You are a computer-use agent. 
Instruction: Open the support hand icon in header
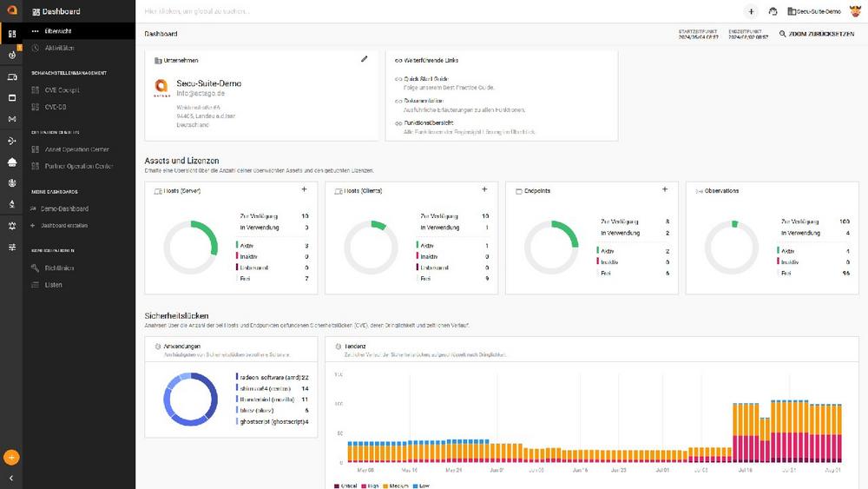click(x=773, y=11)
